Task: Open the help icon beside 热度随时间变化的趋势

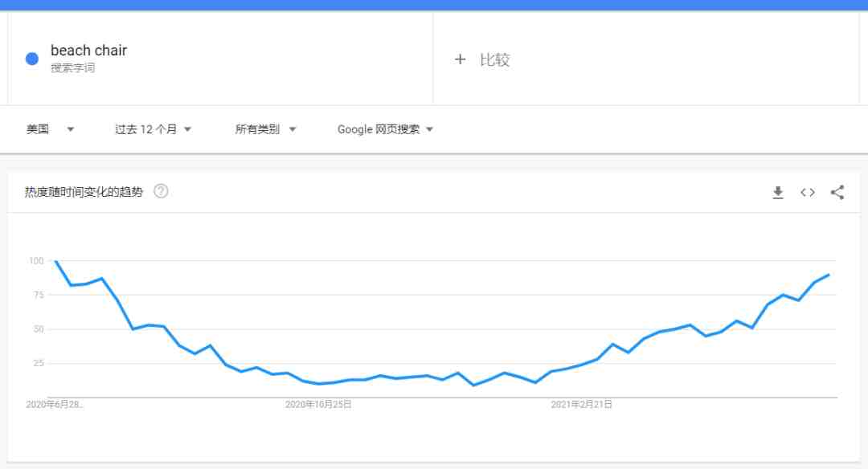Action: click(x=161, y=191)
